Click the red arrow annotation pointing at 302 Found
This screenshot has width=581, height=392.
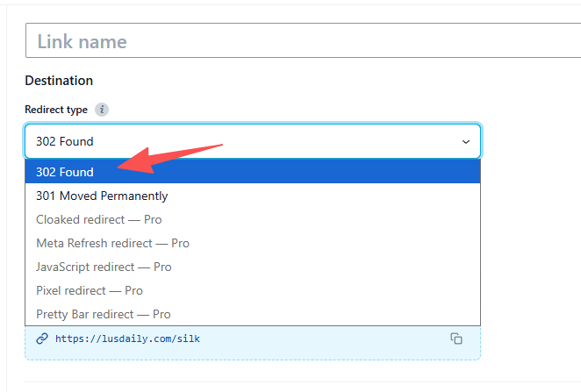tap(169, 159)
